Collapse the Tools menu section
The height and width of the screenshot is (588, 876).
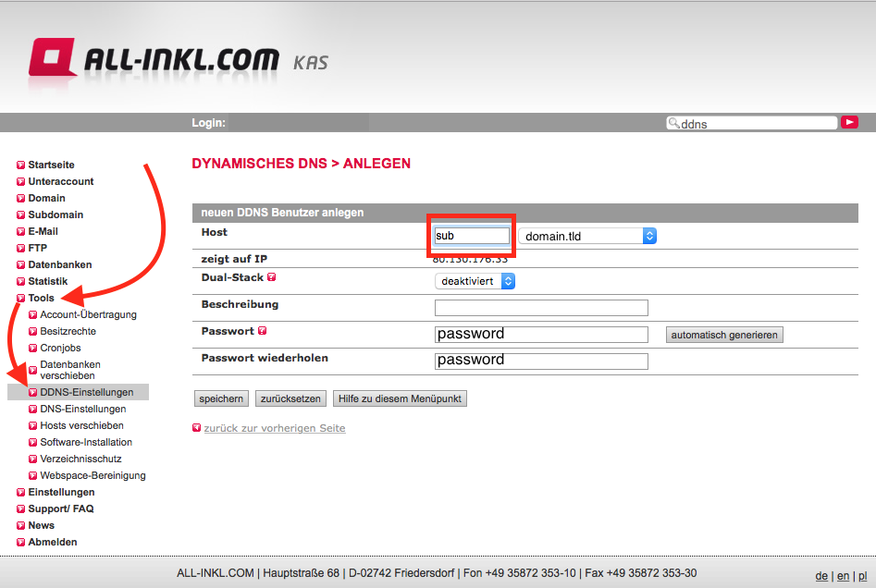(42, 298)
